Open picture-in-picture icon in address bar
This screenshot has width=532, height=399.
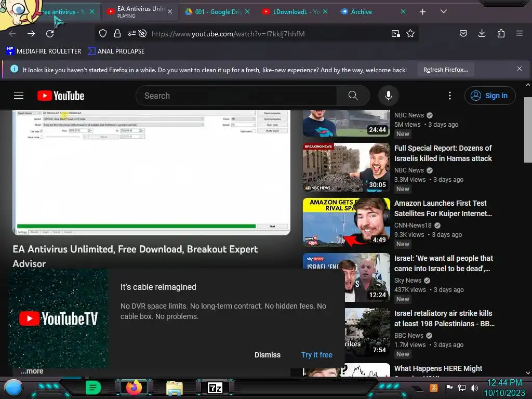[x=395, y=33]
